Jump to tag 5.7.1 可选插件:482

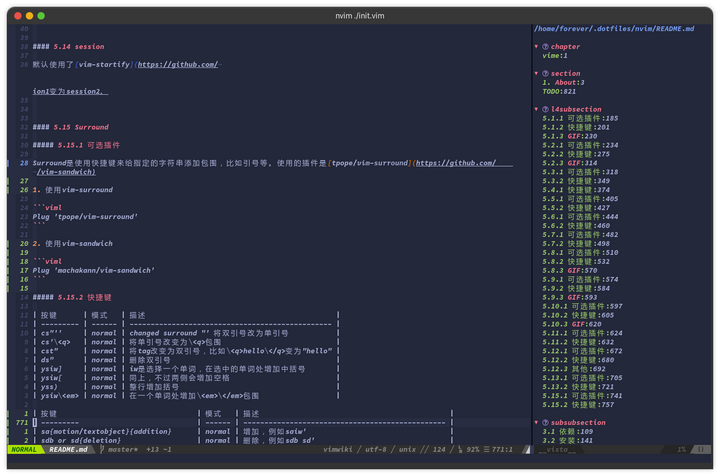(x=580, y=235)
